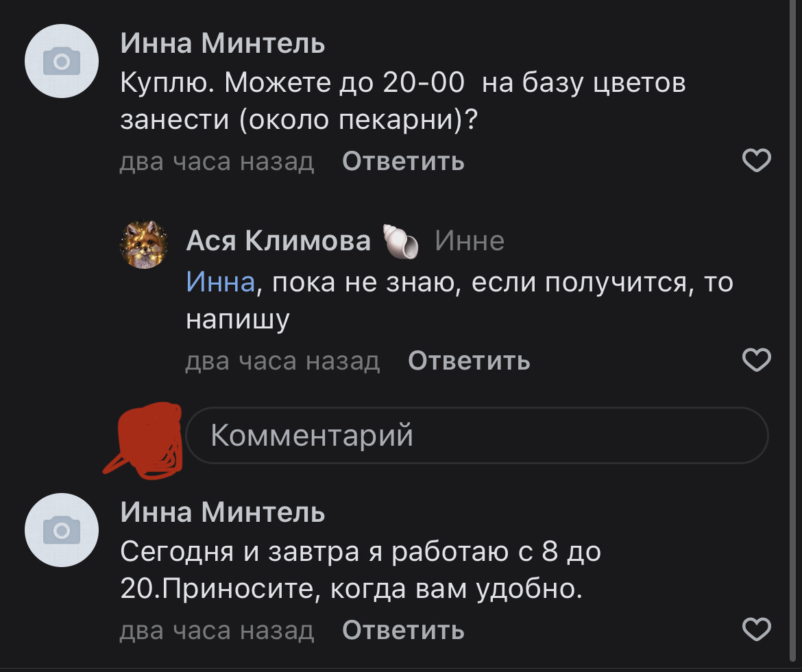The height and width of the screenshot is (672, 802).
Task: Click the timestamp under the "Куплю" comment
Action: pyautogui.click(x=217, y=162)
